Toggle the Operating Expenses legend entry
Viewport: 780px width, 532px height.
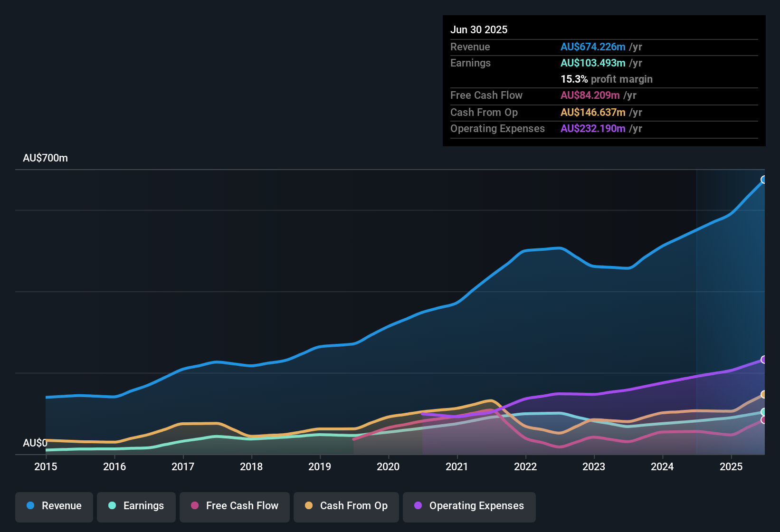tap(469, 506)
